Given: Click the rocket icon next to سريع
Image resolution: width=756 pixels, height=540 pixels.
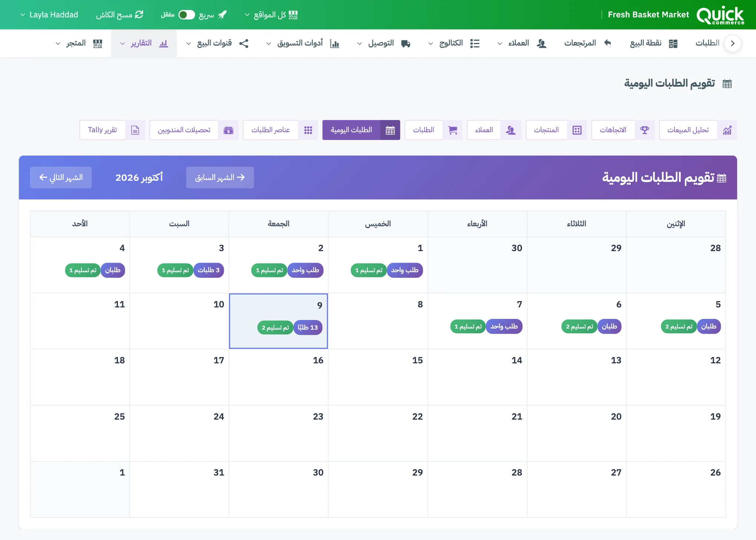Looking at the screenshot, I should [x=222, y=15].
